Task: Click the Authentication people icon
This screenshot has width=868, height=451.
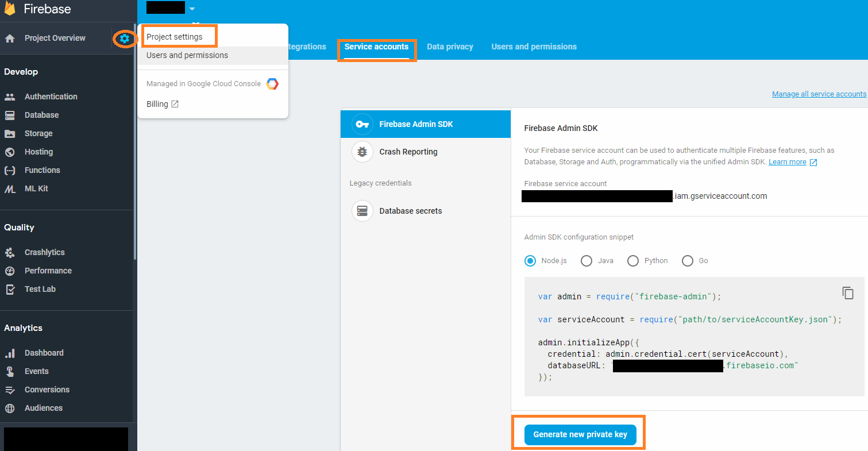Action: pyautogui.click(x=10, y=97)
